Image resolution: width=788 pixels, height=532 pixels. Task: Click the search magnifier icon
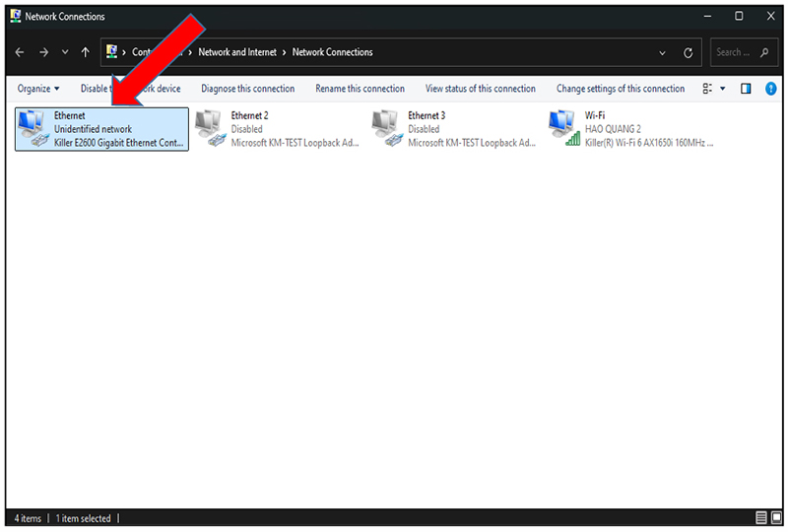pos(764,52)
